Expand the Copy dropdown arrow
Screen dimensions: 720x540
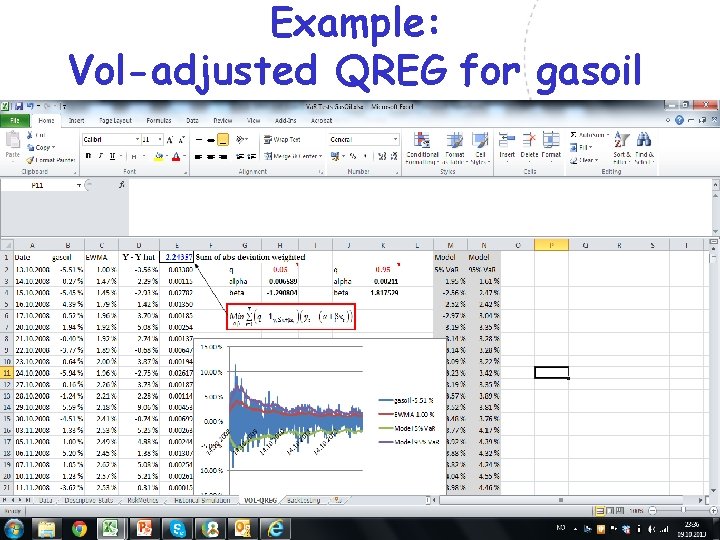(53, 147)
